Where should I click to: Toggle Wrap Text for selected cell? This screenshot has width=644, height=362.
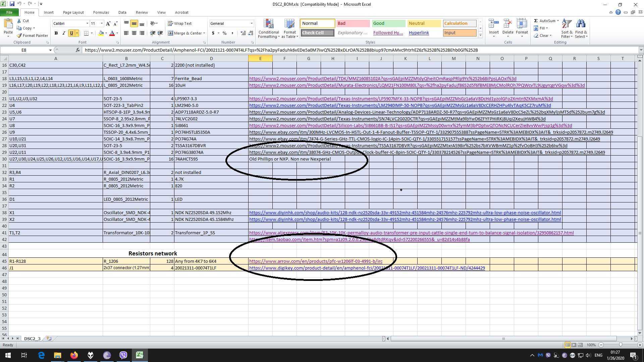(180, 23)
